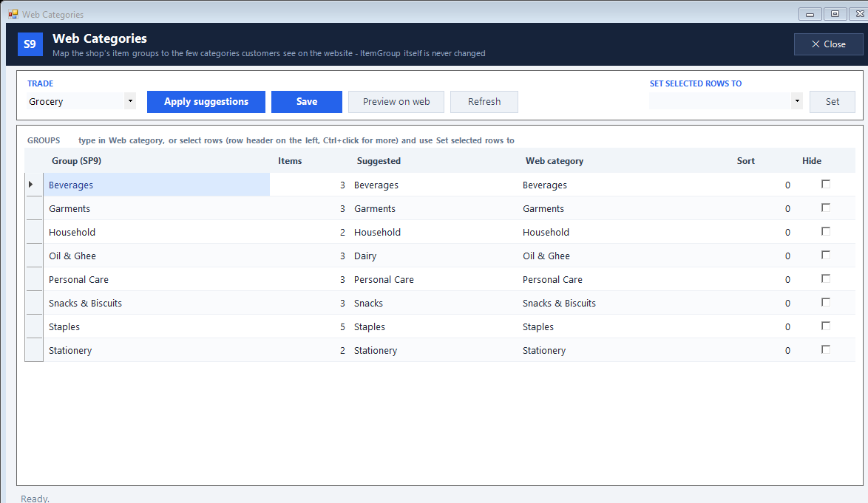Select Household row via its row header

point(34,232)
